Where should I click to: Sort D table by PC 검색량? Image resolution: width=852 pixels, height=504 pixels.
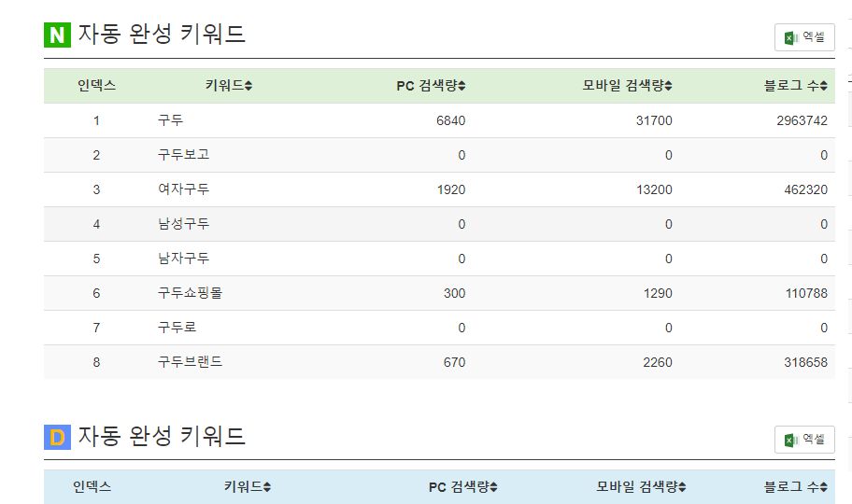463,487
